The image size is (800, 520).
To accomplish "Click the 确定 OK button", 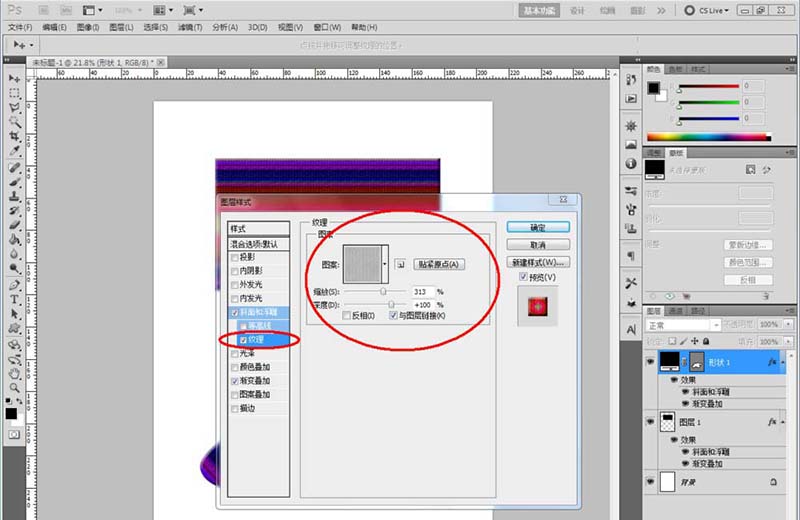I will pos(538,228).
